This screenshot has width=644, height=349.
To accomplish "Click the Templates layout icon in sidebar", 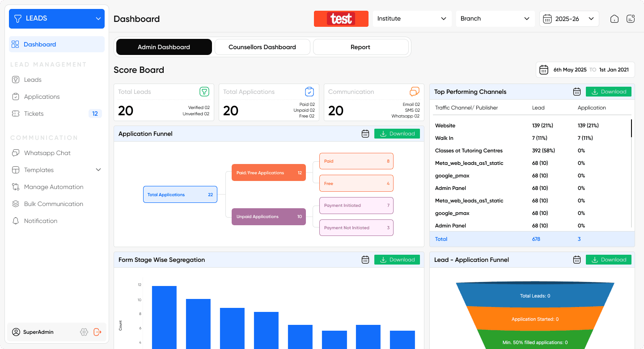I will pos(16,170).
